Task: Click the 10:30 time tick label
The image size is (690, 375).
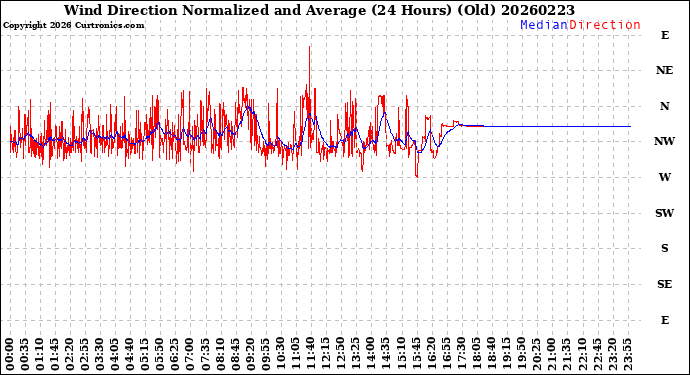Action: pos(281,355)
